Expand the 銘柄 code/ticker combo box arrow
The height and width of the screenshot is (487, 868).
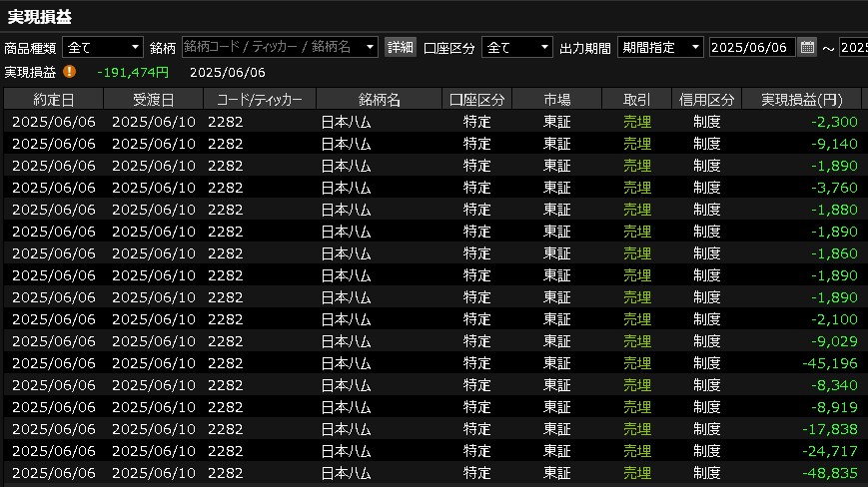pos(370,48)
